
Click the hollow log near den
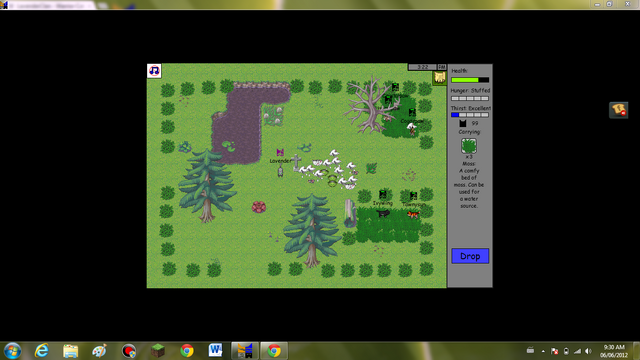349,213
